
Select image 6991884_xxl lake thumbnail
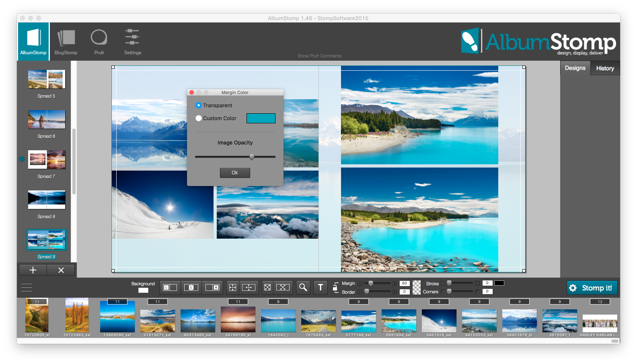399,321
